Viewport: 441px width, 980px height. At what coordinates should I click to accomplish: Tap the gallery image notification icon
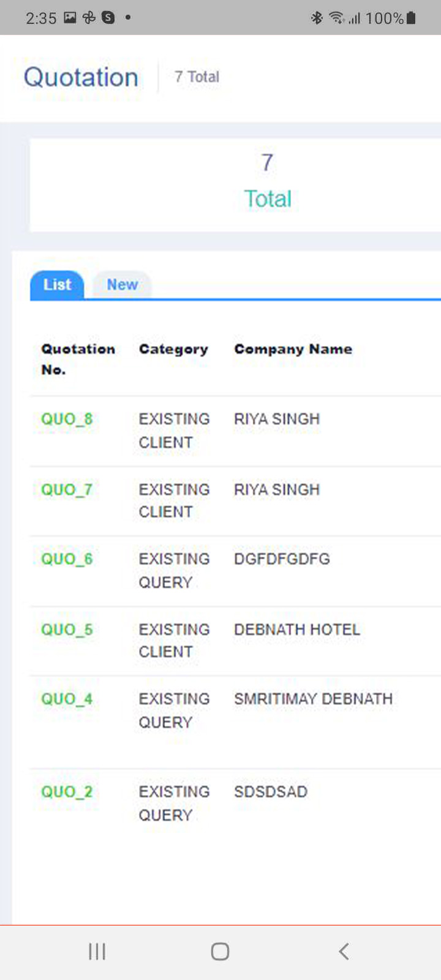(x=70, y=18)
